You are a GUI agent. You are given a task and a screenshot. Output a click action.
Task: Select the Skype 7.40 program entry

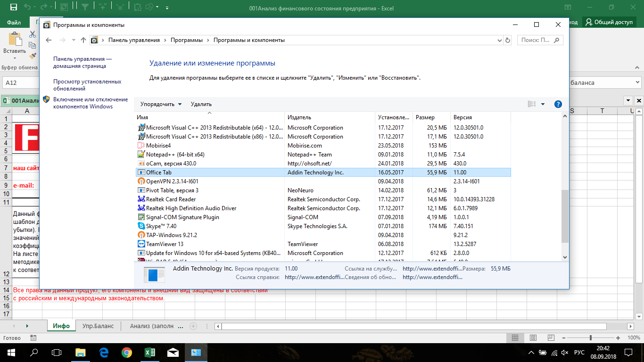161,226
